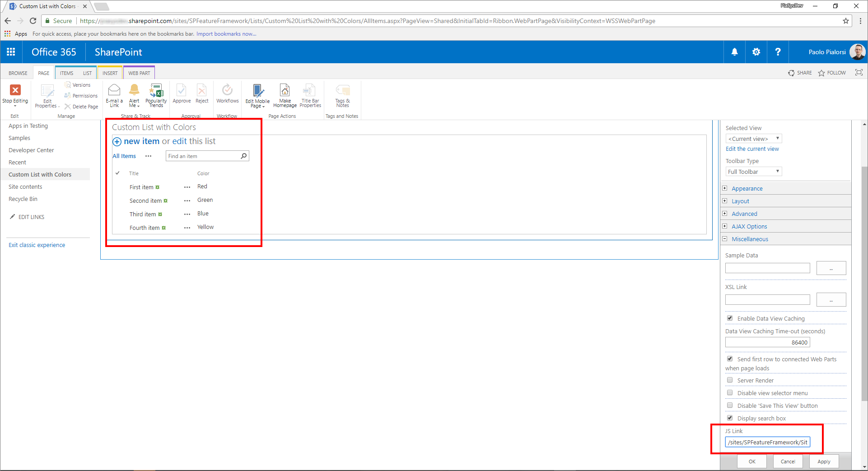The height and width of the screenshot is (471, 868).
Task: Open the Alert Me bell icon
Action: 134,90
